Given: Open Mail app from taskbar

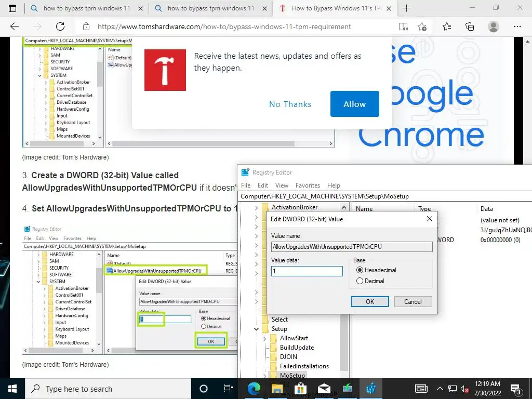Looking at the screenshot, I should pyautogui.click(x=324, y=389).
